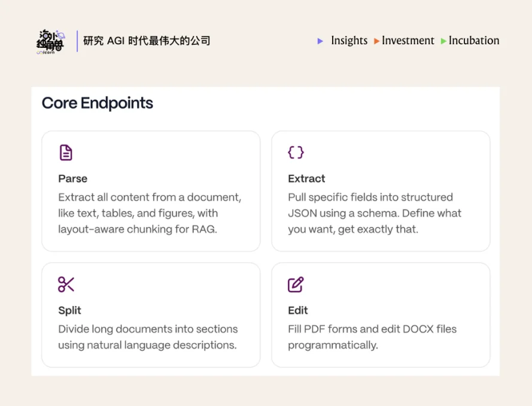
Task: Click the orange triangle before Investment
Action: pyautogui.click(x=377, y=41)
